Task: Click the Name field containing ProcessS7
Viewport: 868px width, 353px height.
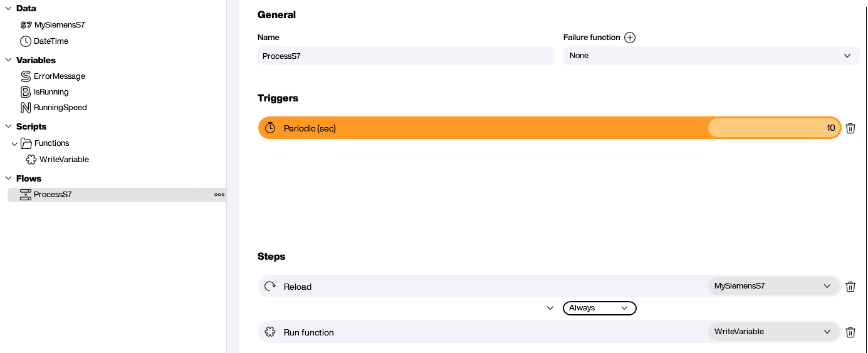Action: point(405,56)
